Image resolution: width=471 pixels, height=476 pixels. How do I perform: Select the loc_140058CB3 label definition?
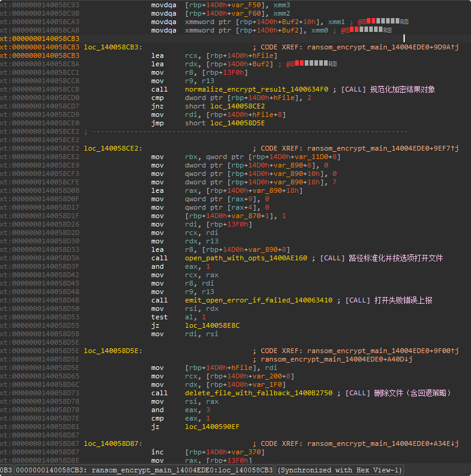[x=113, y=47]
